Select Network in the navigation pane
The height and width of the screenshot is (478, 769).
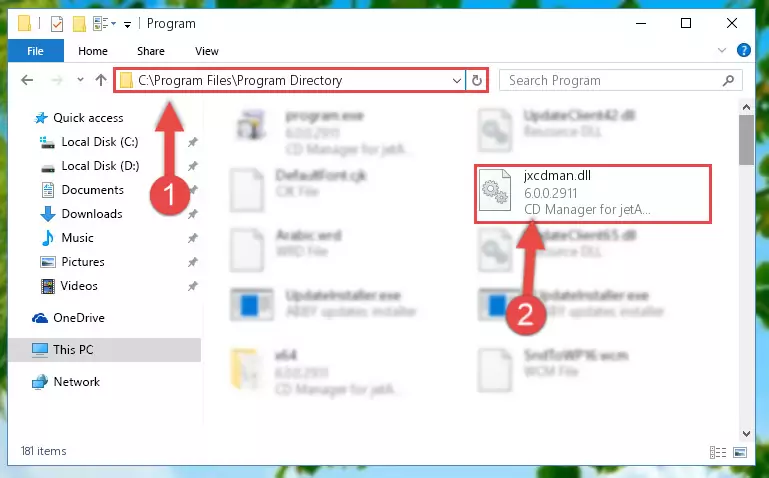click(x=76, y=381)
